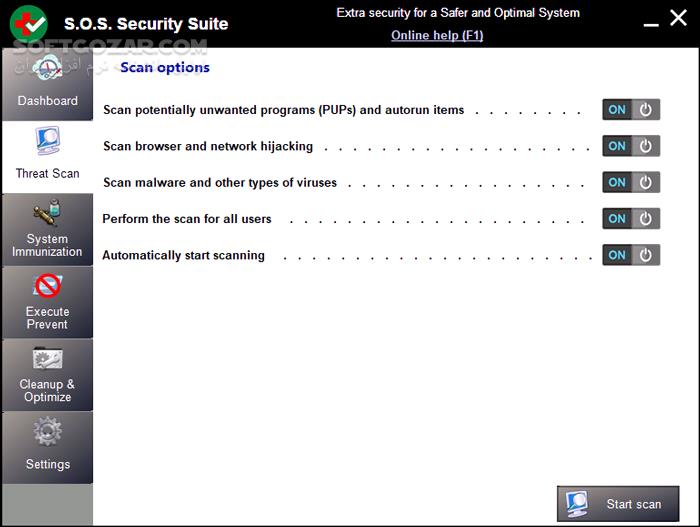Open the Settings gear icon
Image resolution: width=700 pixels, height=527 pixels.
click(47, 432)
